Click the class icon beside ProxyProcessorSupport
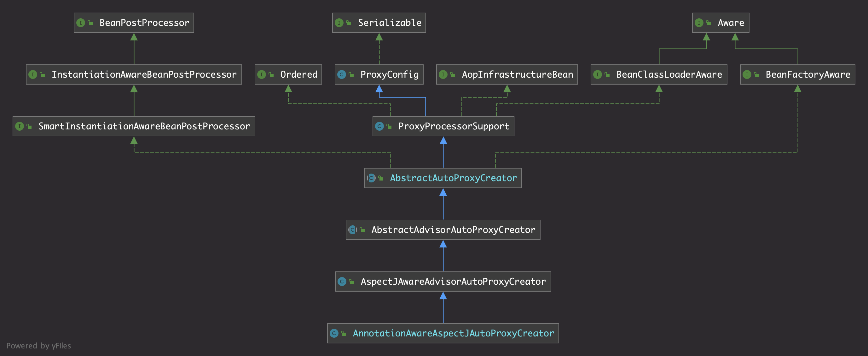 pyautogui.click(x=379, y=126)
